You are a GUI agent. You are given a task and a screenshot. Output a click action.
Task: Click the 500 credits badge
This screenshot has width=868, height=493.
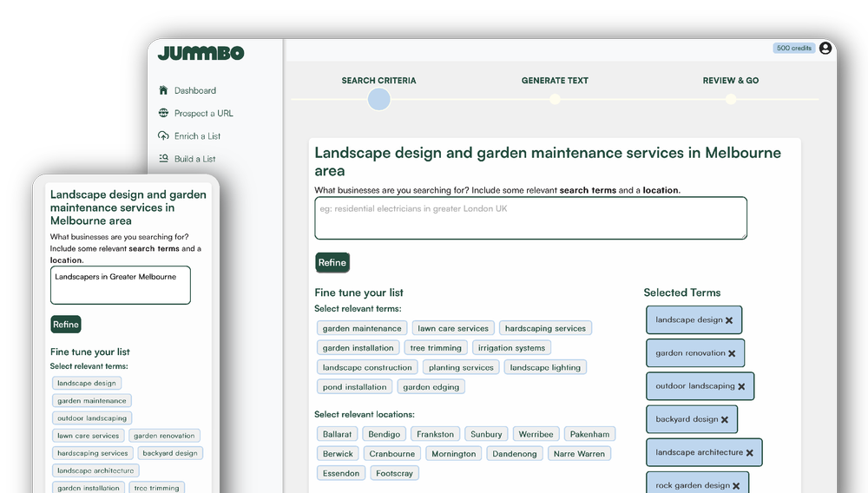pyautogui.click(x=794, y=48)
